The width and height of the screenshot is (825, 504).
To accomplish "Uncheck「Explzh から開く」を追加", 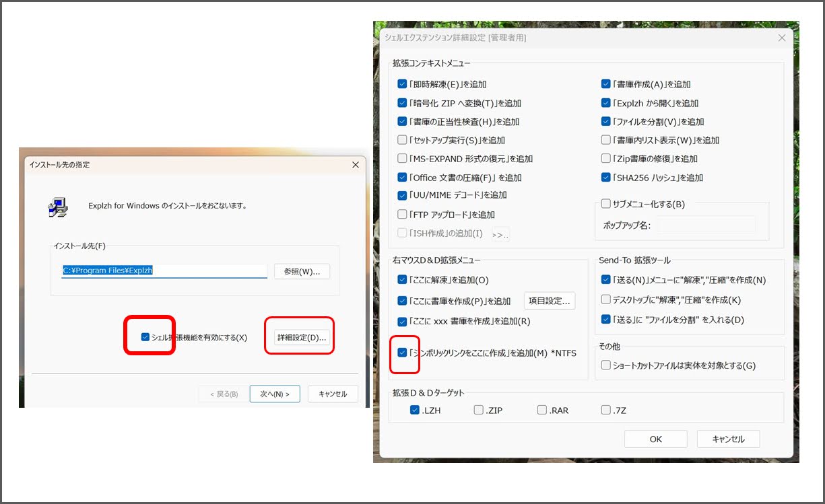I will click(x=605, y=103).
